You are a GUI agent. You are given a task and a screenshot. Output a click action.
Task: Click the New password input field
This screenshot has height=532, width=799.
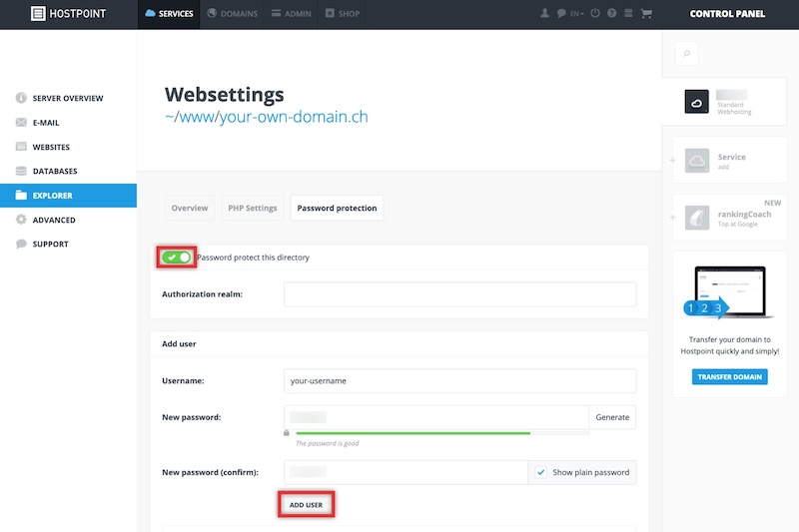pyautogui.click(x=436, y=417)
